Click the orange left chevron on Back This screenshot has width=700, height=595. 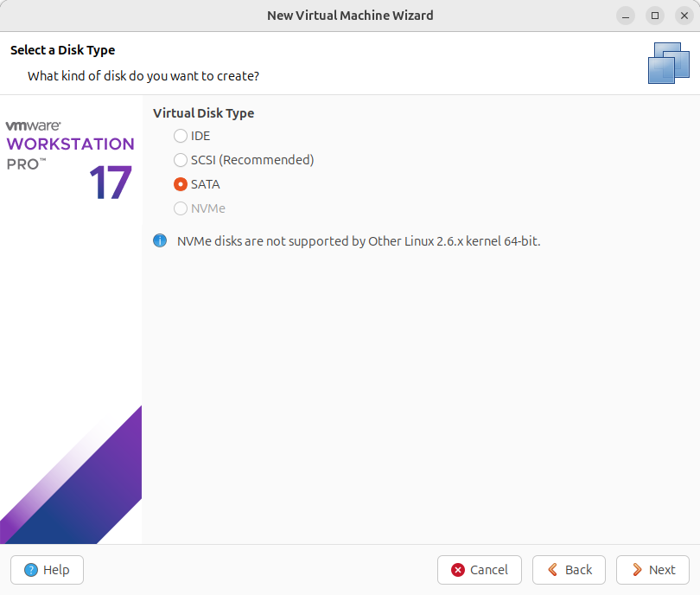(x=553, y=570)
